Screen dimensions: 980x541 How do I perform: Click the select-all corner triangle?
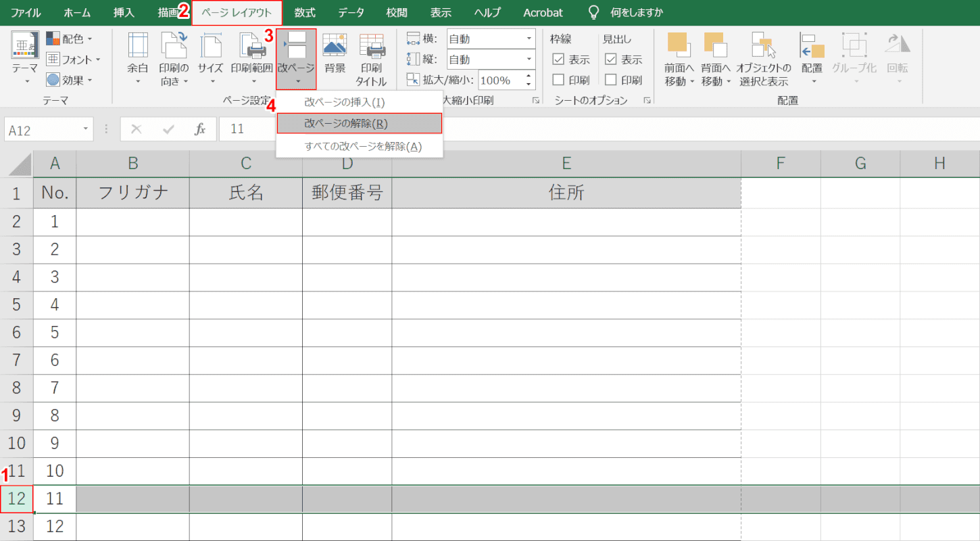pos(20,164)
